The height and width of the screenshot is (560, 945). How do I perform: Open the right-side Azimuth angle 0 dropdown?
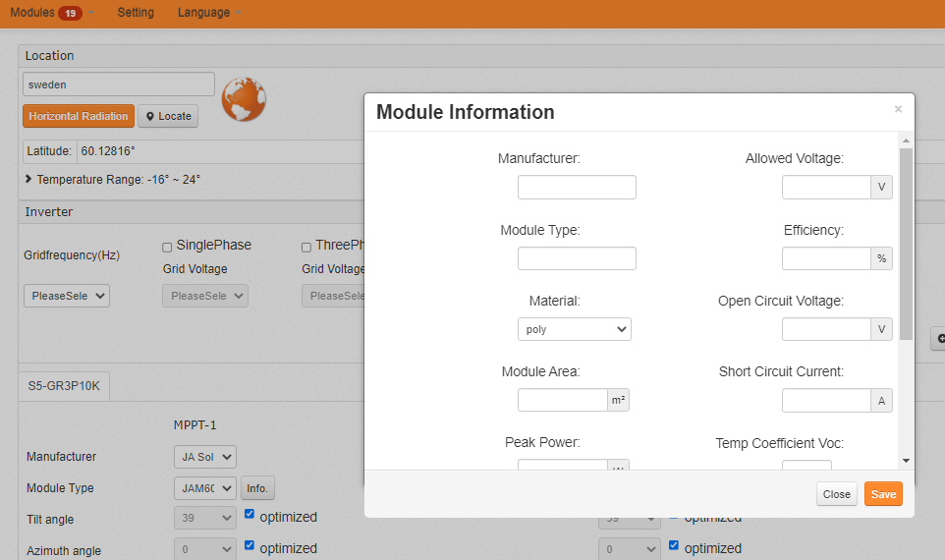coord(630,549)
